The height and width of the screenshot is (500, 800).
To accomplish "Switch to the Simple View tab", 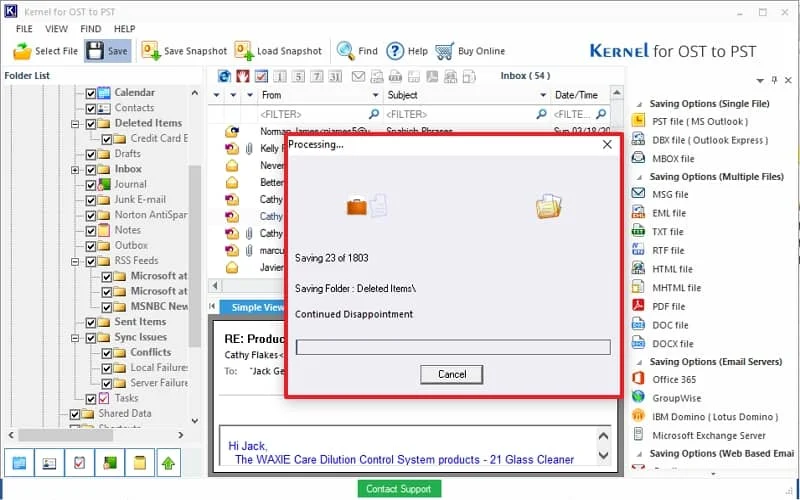I will [x=254, y=307].
